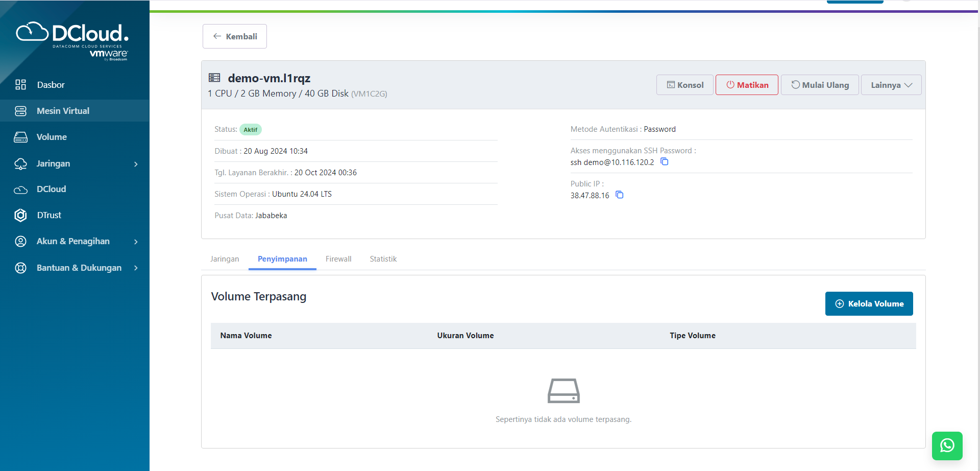Open Dasbor from the sidebar
The height and width of the screenshot is (471, 980).
click(51, 85)
